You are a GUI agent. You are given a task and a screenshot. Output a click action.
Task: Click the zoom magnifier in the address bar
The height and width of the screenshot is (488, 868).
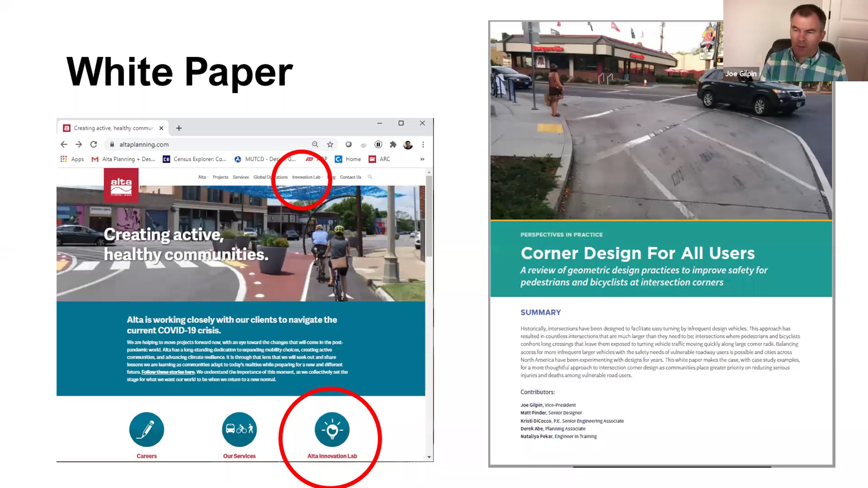tap(315, 145)
